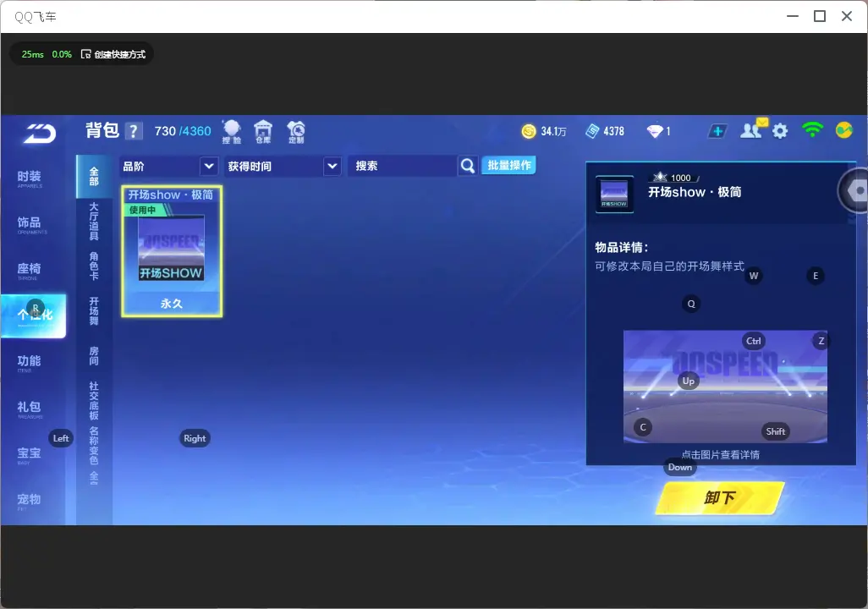Screen dimensions: 868x609
Task: Open the settings gear icon
Action: (x=780, y=131)
